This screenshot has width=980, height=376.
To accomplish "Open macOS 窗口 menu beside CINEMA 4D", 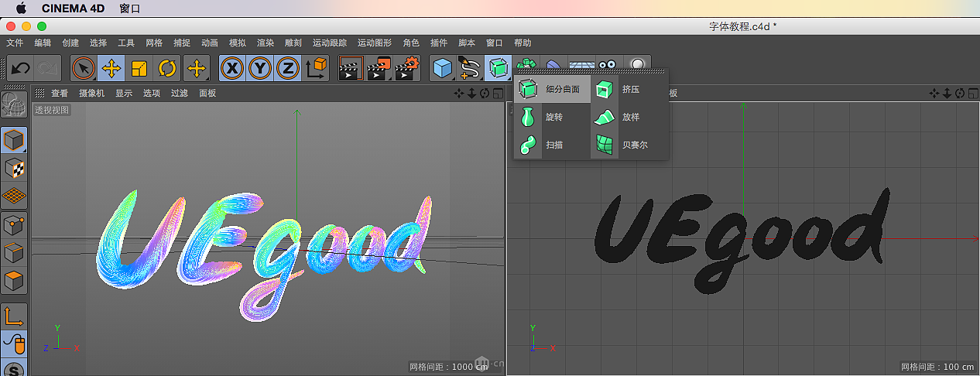I will click(x=130, y=8).
